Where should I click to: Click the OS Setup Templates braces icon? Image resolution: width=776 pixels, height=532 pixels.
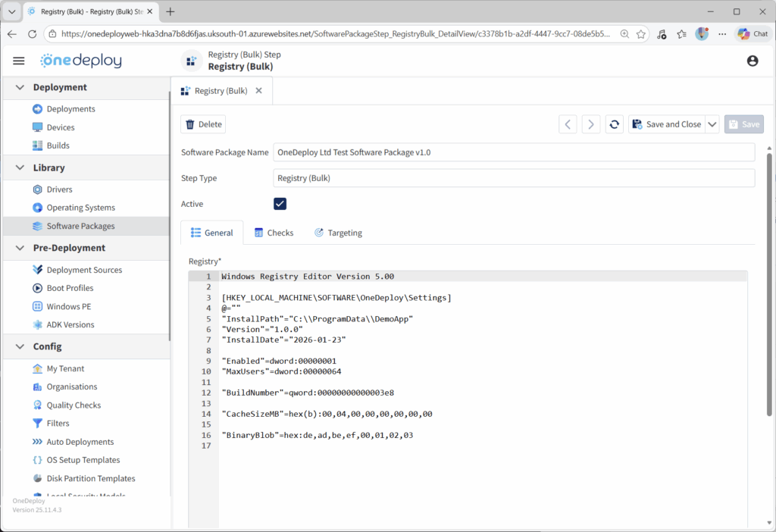coord(38,460)
